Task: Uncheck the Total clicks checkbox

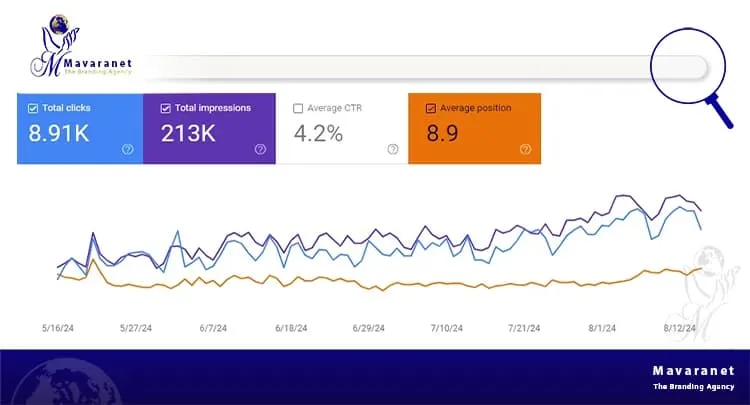Action: [34, 108]
